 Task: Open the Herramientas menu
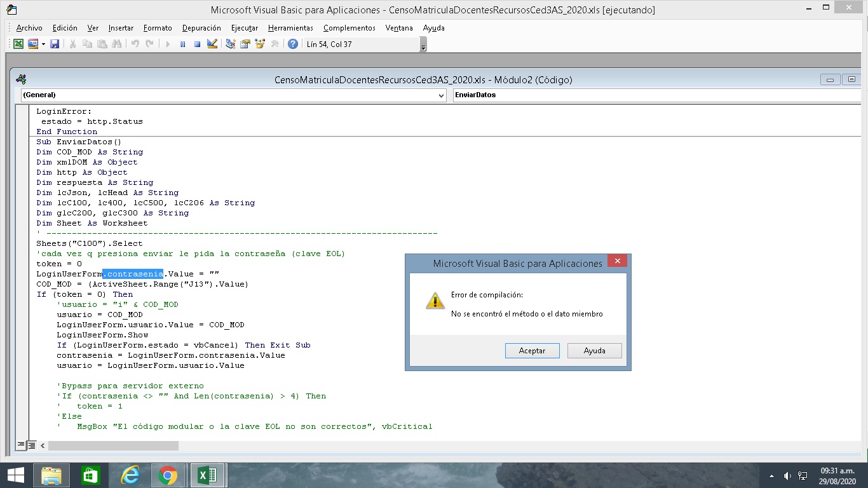pos(290,28)
